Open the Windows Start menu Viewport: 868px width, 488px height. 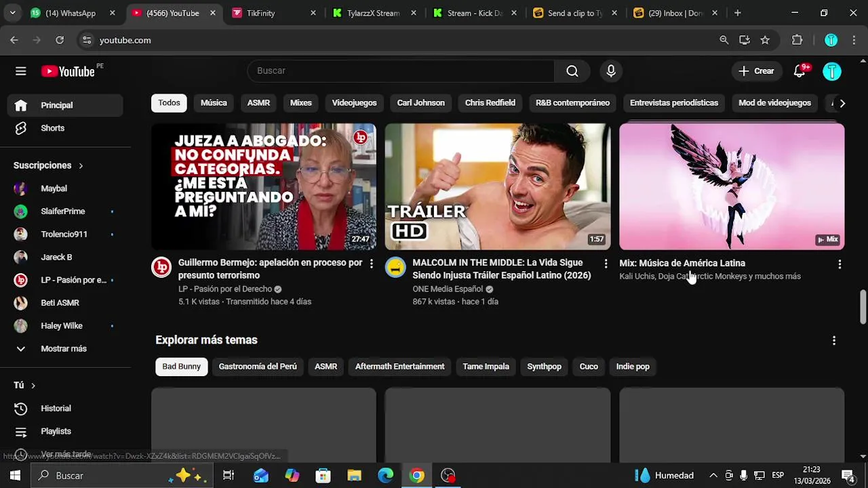tap(15, 476)
